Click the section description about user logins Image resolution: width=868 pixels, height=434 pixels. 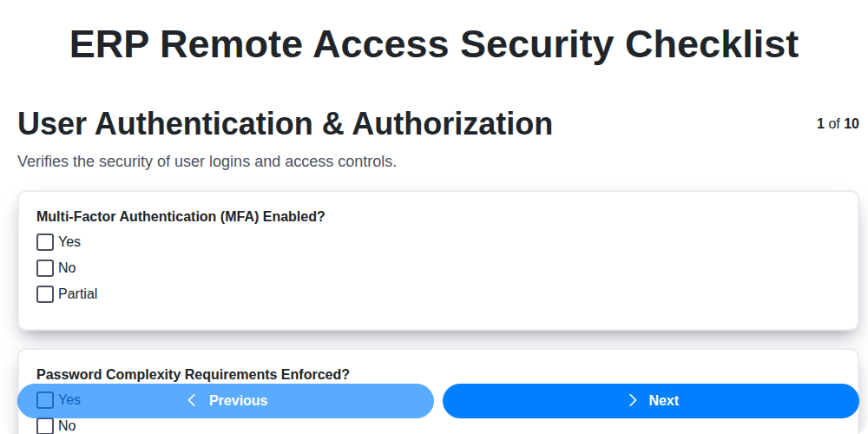click(x=207, y=161)
